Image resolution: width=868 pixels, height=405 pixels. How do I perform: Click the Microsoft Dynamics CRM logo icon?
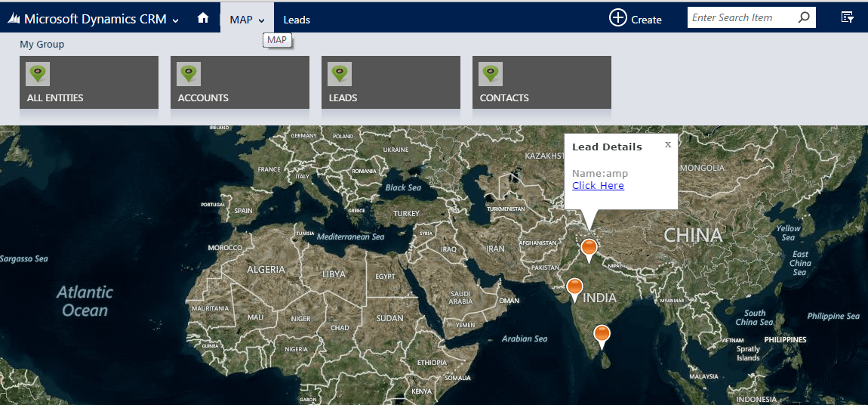[14, 20]
